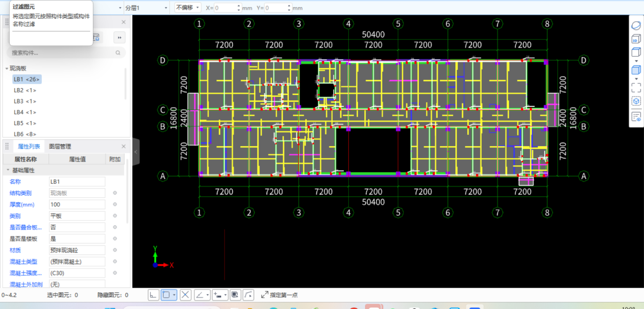
Task: Switch to the 图层管理 tab
Action: [x=60, y=147]
